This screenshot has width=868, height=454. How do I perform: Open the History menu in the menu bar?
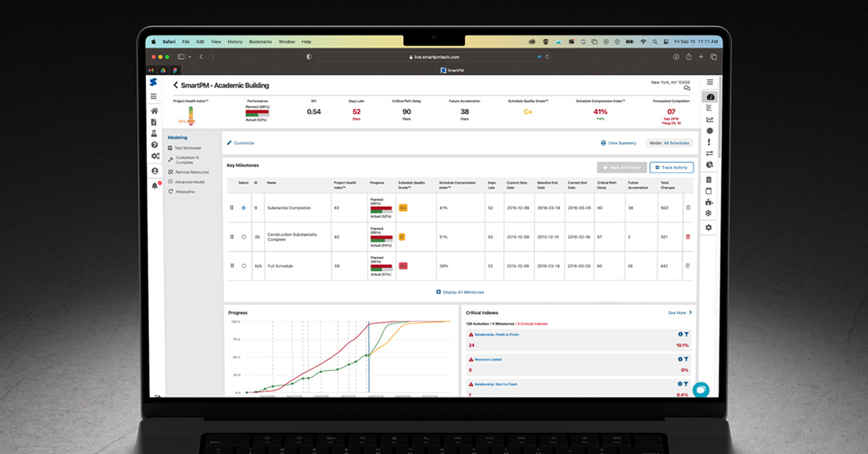click(x=234, y=41)
